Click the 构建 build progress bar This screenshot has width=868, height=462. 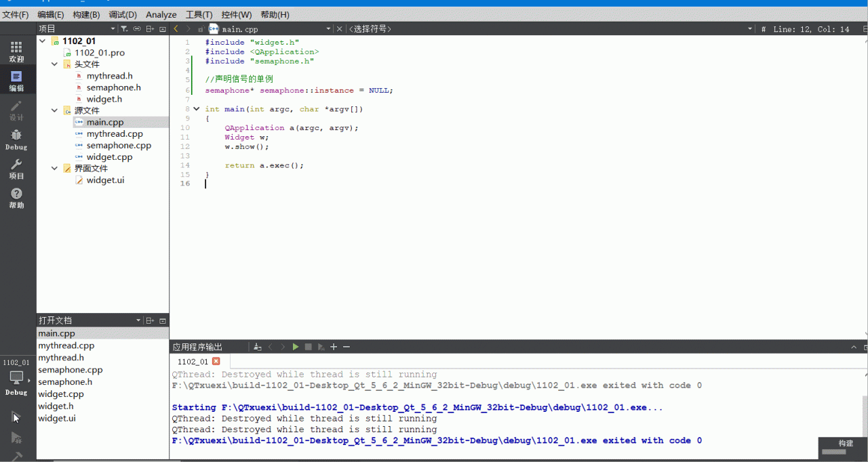[x=833, y=452]
